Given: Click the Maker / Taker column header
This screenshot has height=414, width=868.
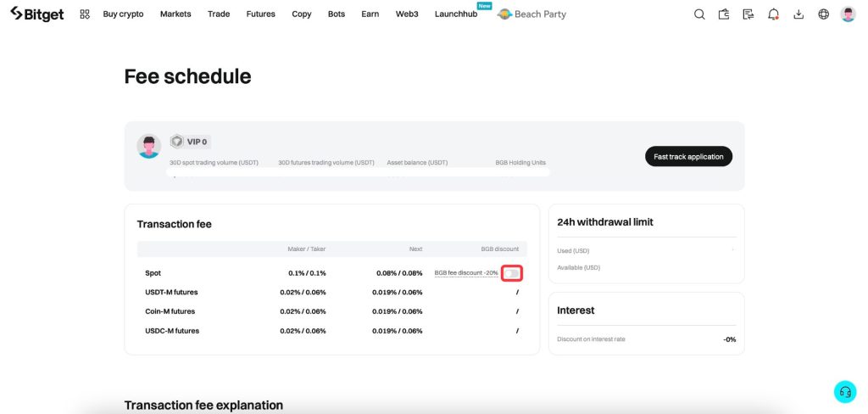Looking at the screenshot, I should coord(307,249).
